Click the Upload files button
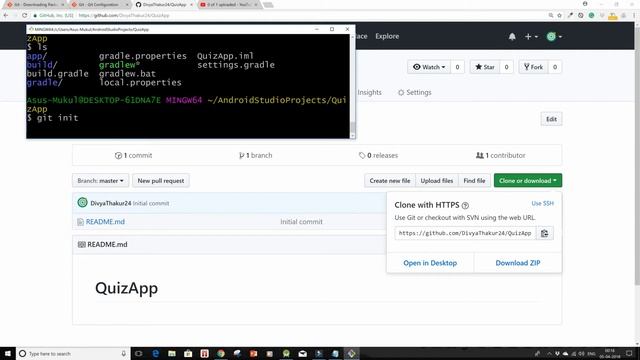 click(x=437, y=180)
